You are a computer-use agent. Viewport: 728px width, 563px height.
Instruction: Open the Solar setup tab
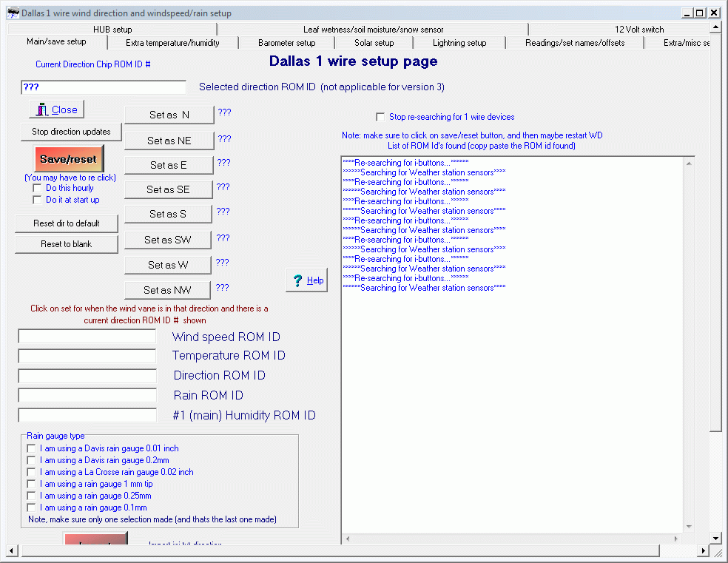coord(374,43)
